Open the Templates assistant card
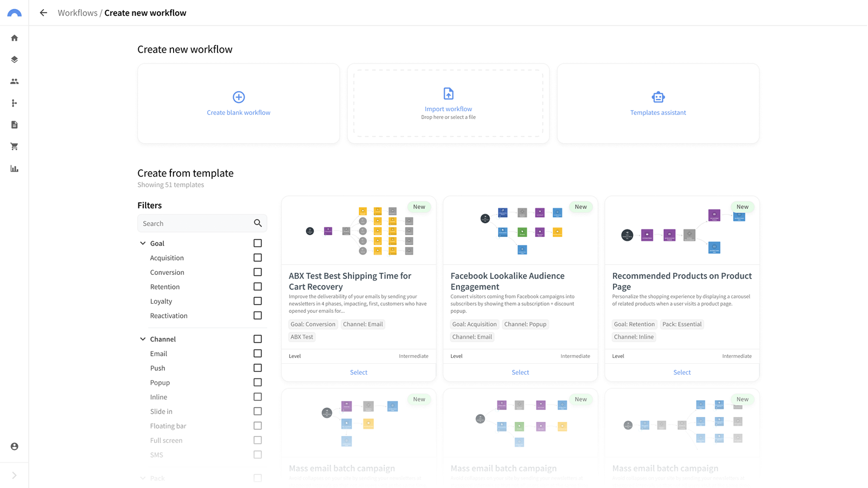868x488 pixels. 658,103
